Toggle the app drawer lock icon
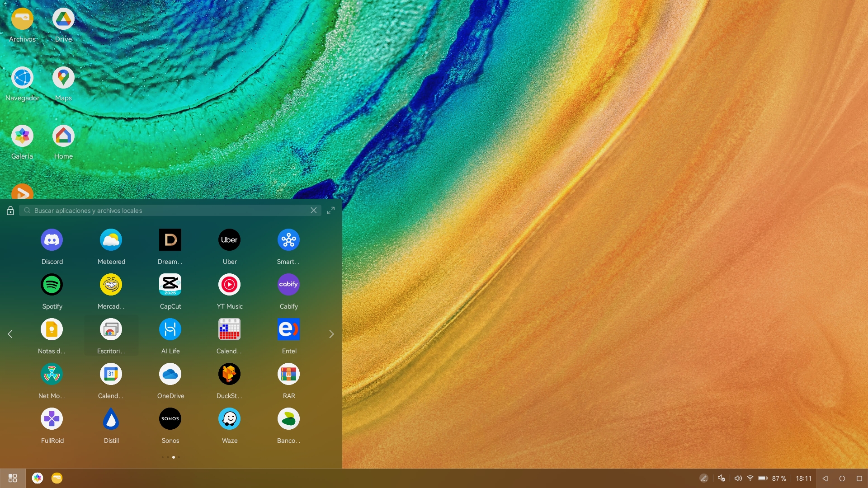This screenshot has width=868, height=488. [10, 211]
